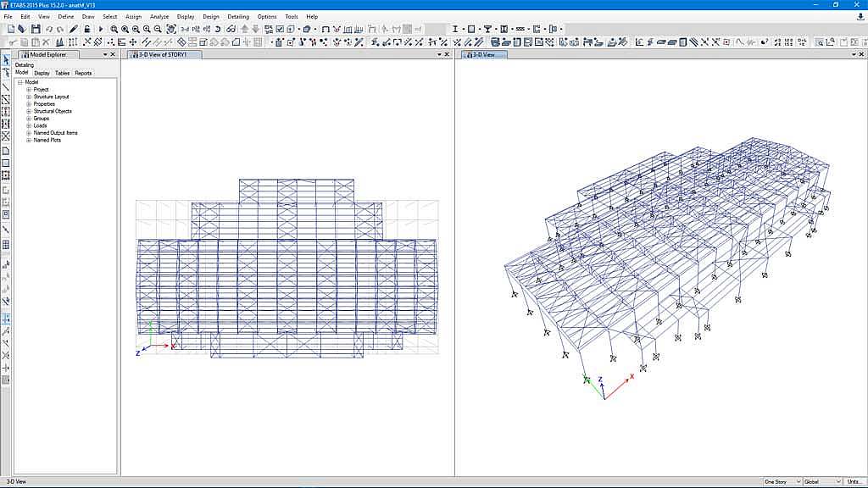Open the One Story dropdown in status bar
This screenshot has height=488, width=868.
[781, 482]
